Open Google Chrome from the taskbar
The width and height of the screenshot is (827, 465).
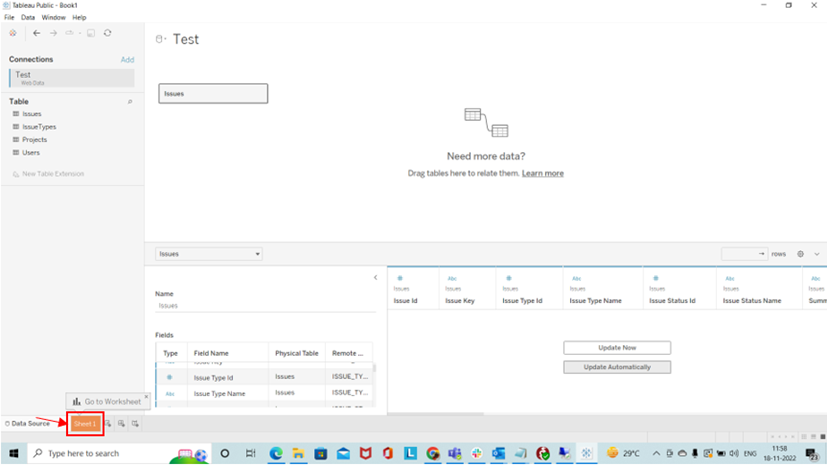[432, 453]
